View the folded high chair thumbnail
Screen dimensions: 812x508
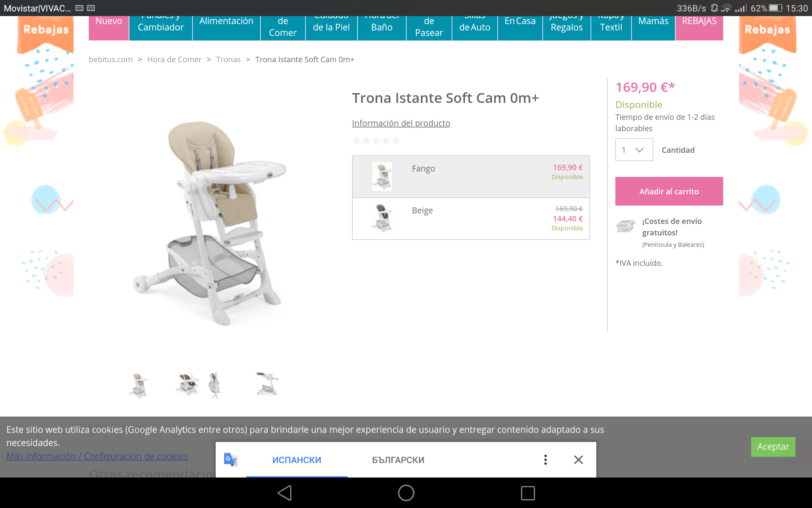tap(215, 385)
